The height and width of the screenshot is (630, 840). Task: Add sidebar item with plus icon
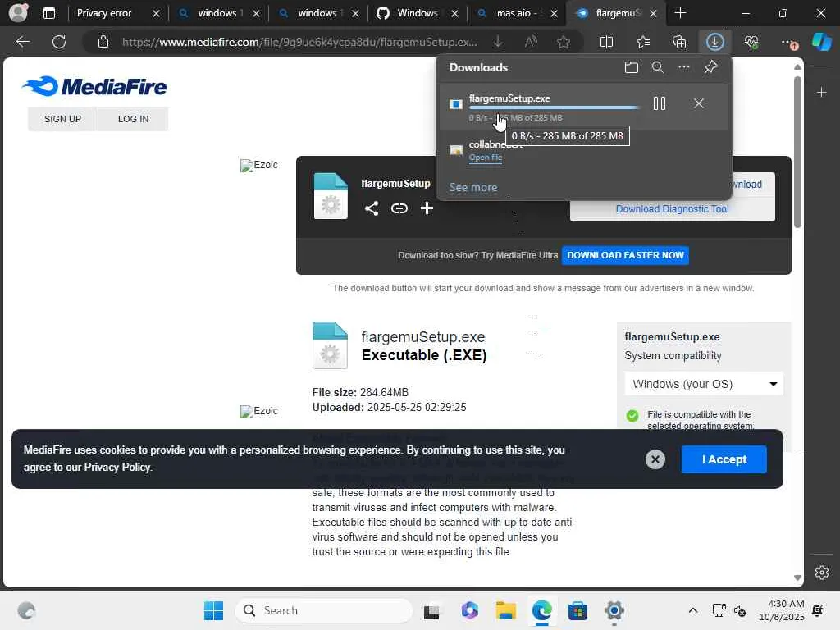click(821, 92)
